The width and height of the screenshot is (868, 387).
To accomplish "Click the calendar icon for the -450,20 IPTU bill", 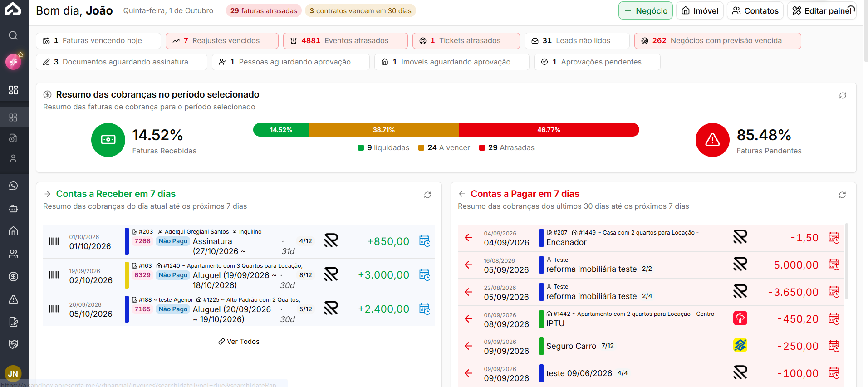I will tap(834, 319).
